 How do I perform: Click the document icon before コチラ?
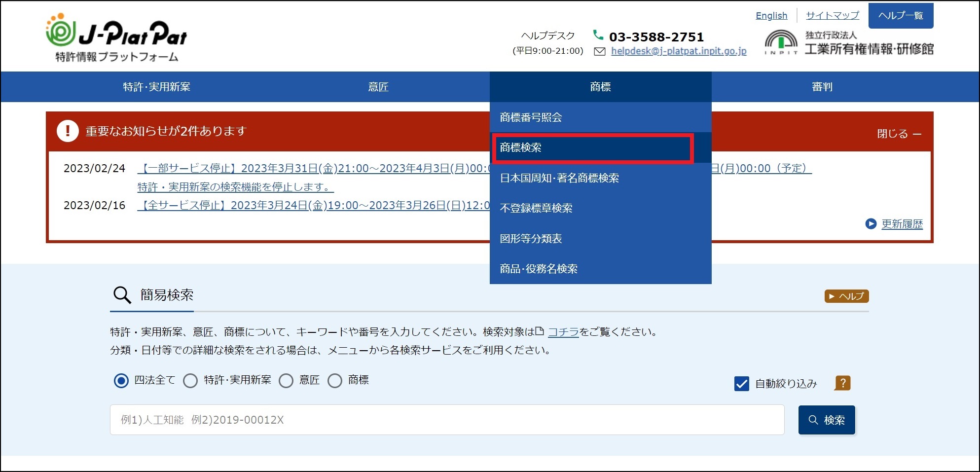click(540, 331)
